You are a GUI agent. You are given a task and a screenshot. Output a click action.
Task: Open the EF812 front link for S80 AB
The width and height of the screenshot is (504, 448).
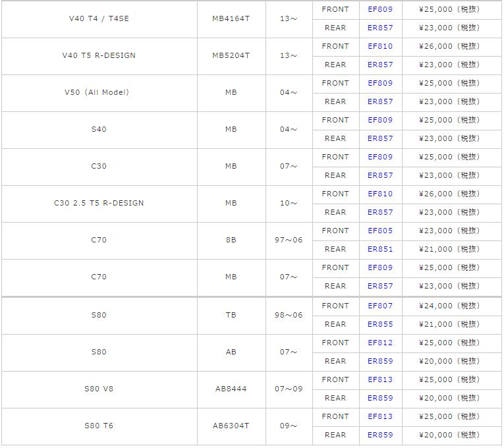[380, 343]
